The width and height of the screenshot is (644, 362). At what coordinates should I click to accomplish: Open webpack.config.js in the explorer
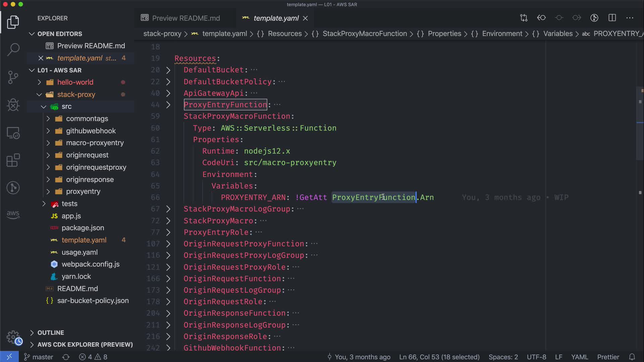pyautogui.click(x=91, y=264)
